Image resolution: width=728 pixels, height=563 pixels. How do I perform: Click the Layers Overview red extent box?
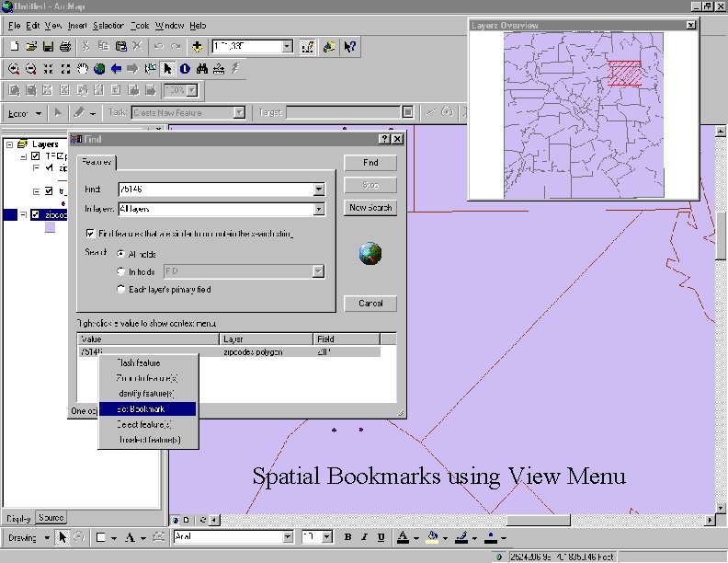click(x=624, y=74)
